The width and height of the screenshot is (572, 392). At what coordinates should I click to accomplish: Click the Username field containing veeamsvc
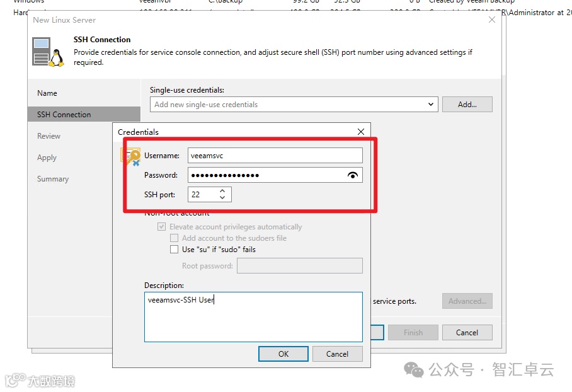[x=275, y=156]
